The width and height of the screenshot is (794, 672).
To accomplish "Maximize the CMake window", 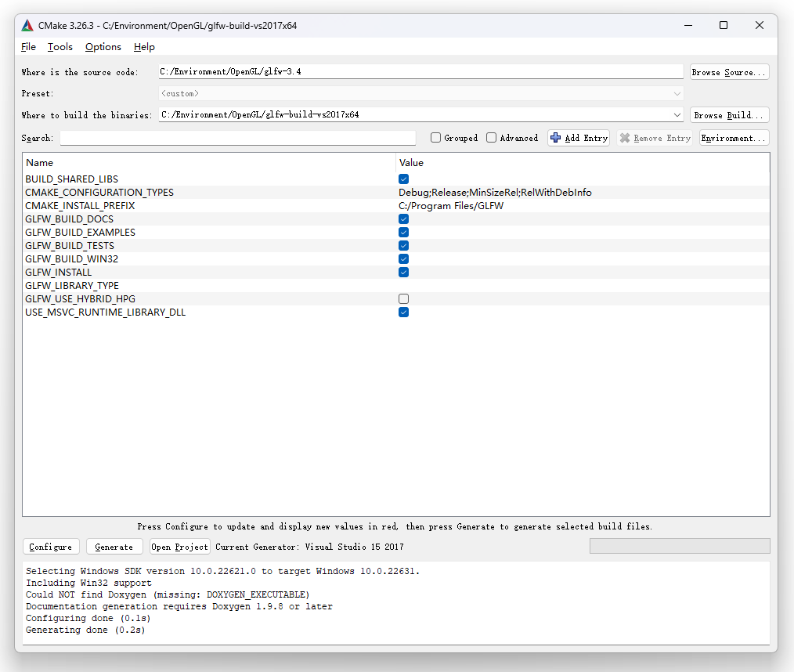I will point(724,25).
